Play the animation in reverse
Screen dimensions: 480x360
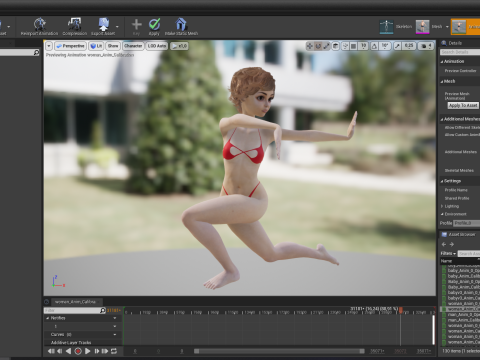click(68, 351)
